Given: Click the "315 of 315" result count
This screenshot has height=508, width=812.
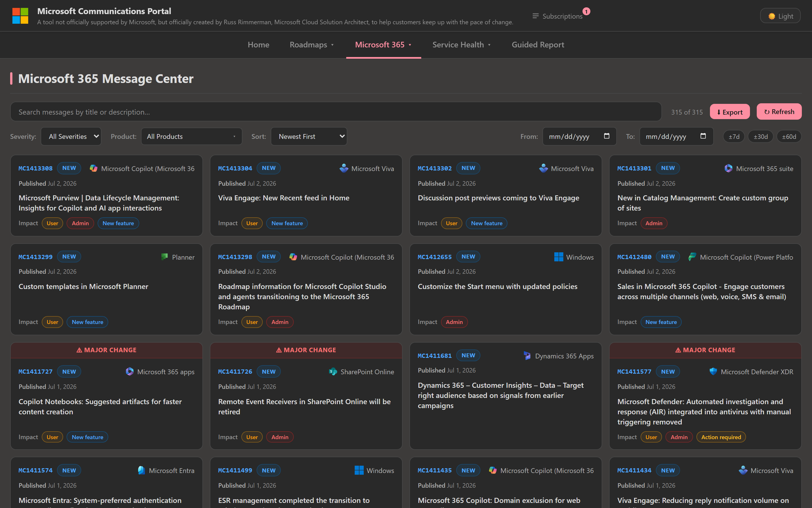Looking at the screenshot, I should click(687, 112).
